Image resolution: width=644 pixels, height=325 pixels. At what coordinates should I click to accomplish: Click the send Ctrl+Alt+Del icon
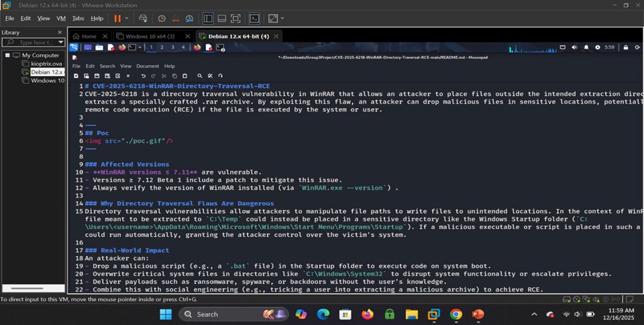(x=143, y=19)
